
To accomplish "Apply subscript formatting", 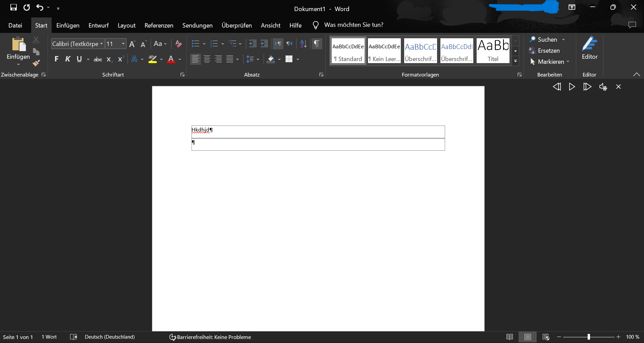I will click(x=109, y=59).
